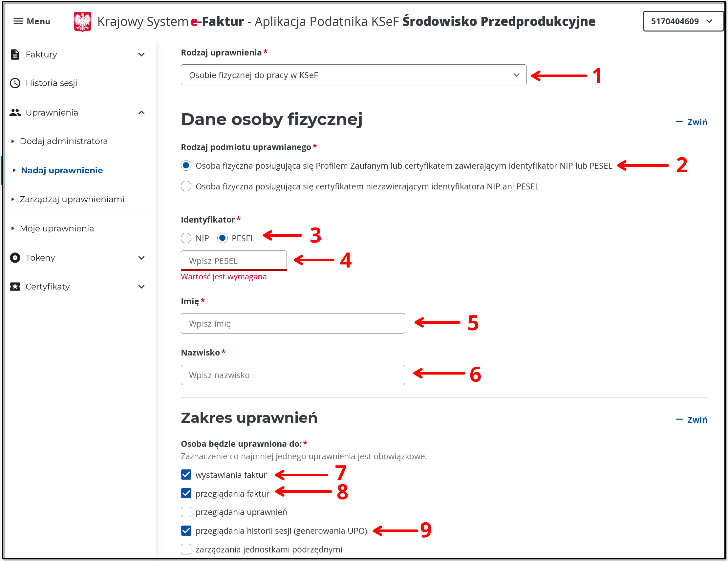
Task: Open the Rodzaj uprawnienia dropdown
Action: pos(353,75)
